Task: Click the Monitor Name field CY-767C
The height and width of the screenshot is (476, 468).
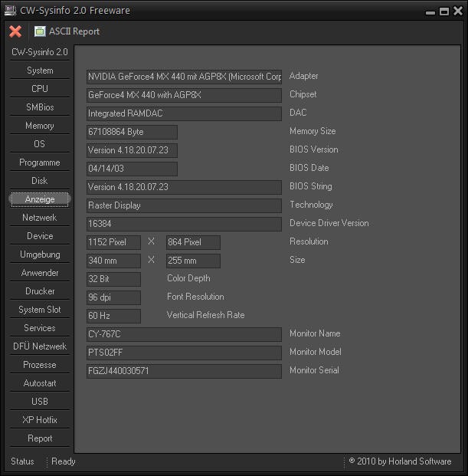Action: [184, 334]
